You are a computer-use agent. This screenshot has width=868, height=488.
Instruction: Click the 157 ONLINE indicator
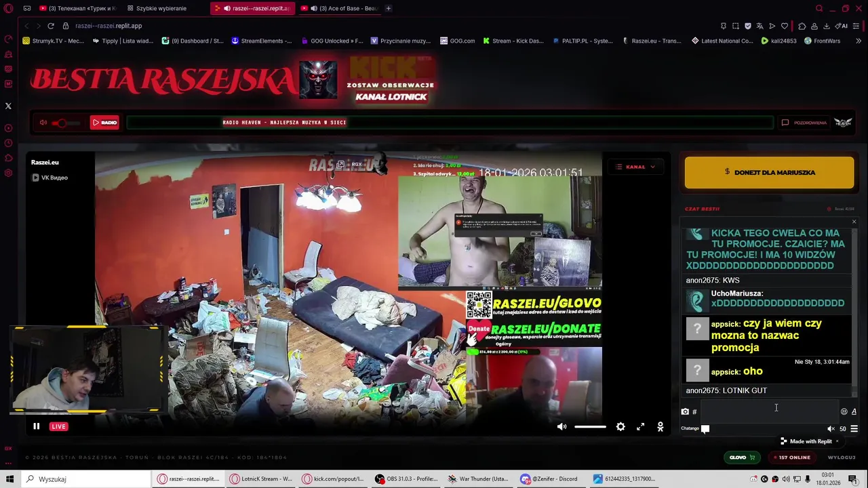pos(792,457)
